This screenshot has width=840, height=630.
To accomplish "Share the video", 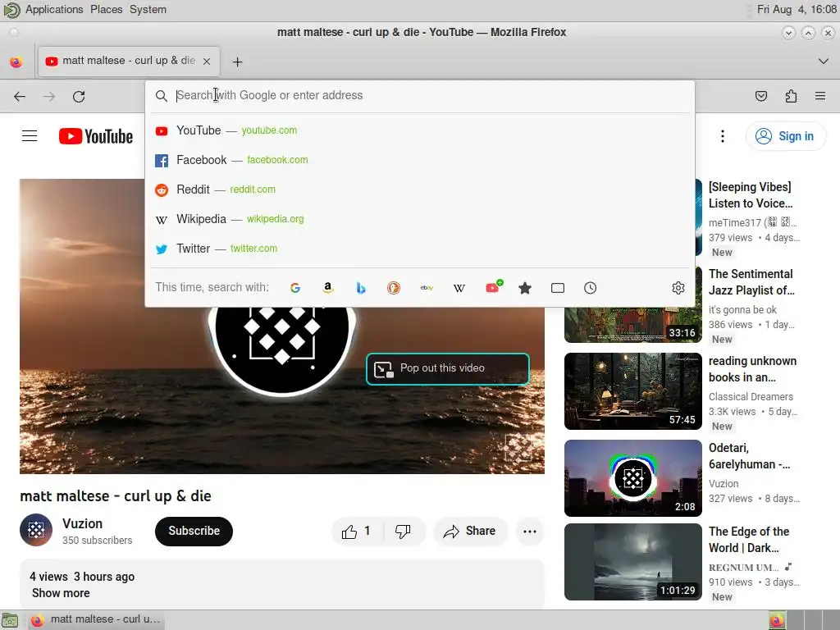I will pos(470,532).
